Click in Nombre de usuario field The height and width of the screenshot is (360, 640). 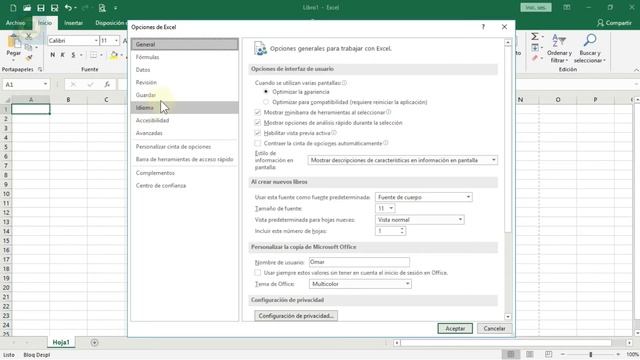click(x=359, y=262)
